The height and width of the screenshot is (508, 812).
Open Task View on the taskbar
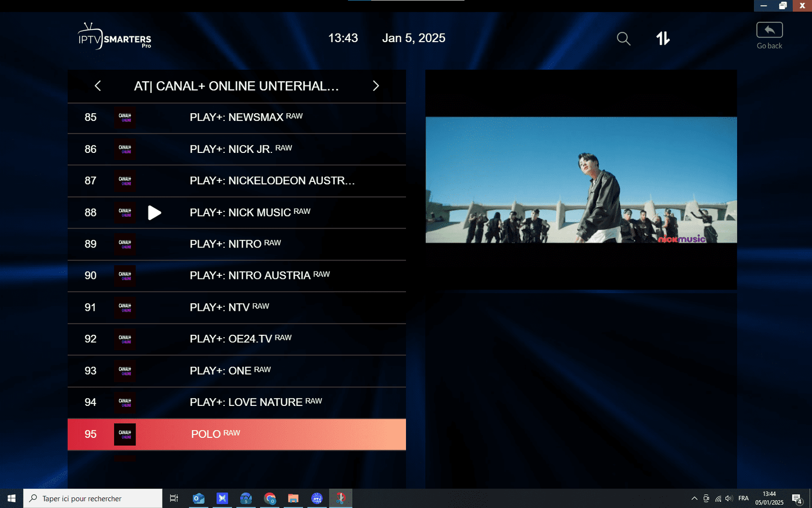click(174, 498)
